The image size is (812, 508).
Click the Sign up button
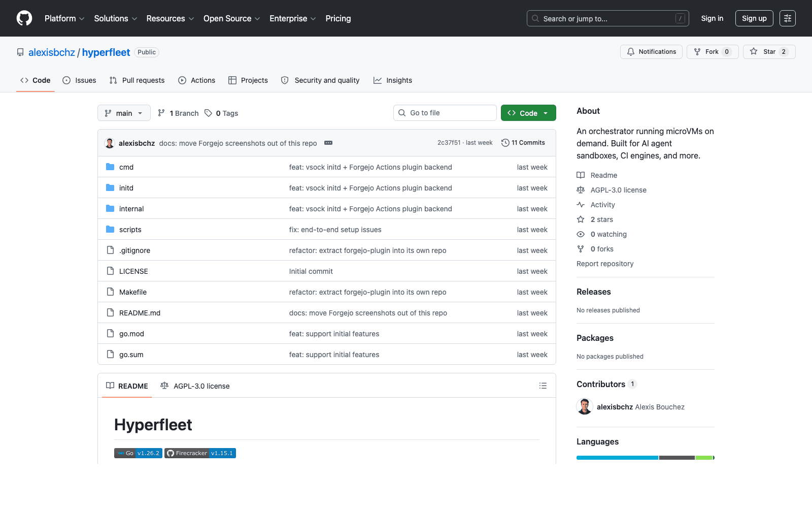(754, 18)
